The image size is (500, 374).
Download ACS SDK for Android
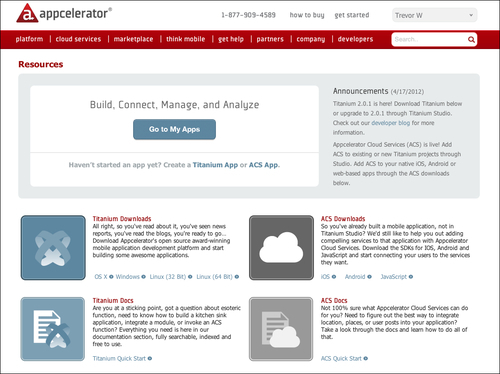click(355, 277)
